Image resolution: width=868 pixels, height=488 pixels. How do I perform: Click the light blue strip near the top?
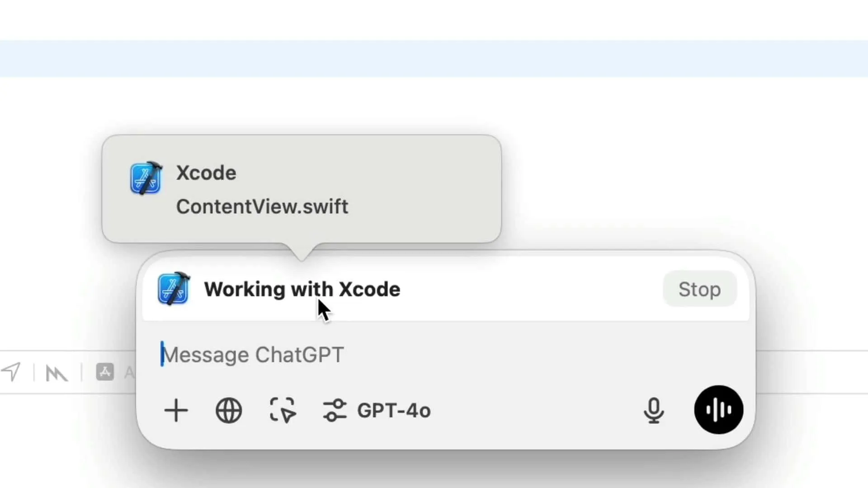pos(434,59)
